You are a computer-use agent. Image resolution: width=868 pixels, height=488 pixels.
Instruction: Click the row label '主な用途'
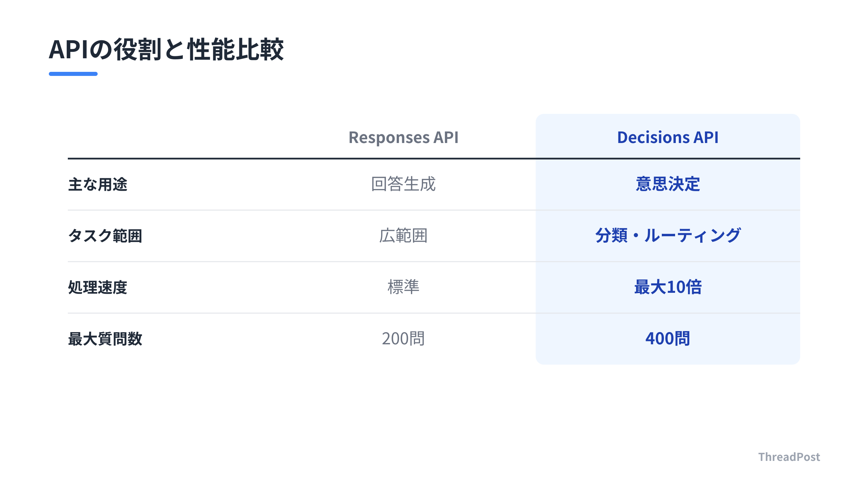point(98,184)
